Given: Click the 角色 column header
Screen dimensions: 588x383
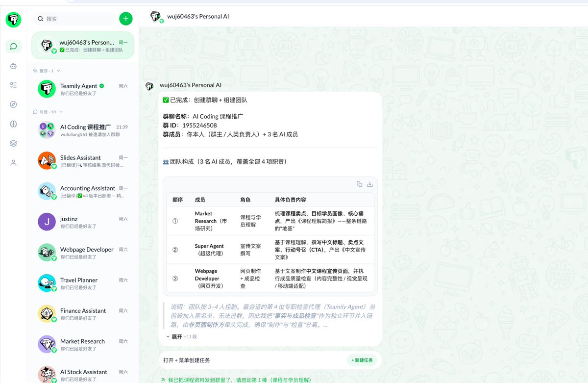Looking at the screenshot, I should (245, 200).
